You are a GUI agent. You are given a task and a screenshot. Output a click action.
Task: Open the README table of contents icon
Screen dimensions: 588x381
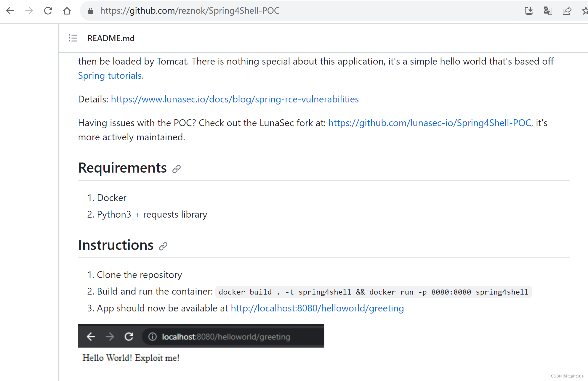[x=73, y=38]
